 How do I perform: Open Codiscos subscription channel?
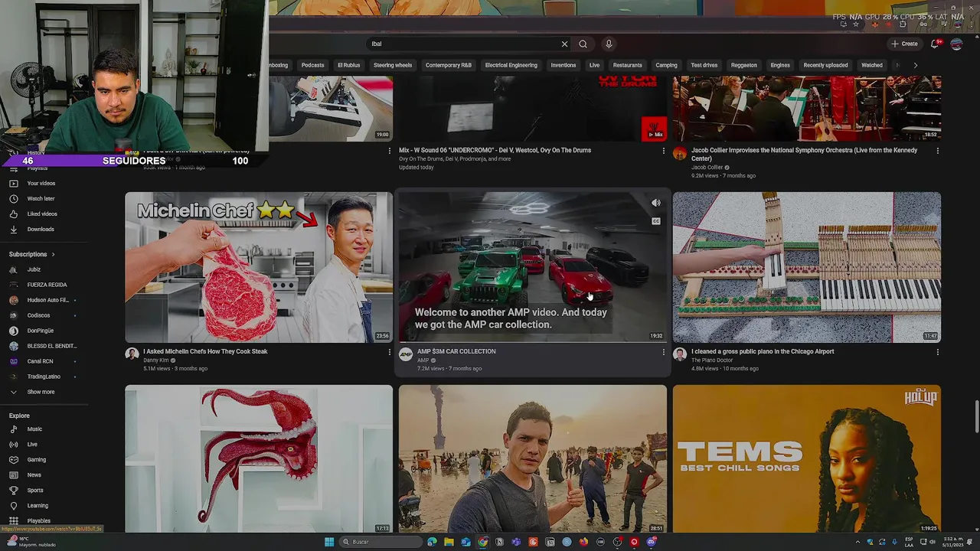click(38, 315)
